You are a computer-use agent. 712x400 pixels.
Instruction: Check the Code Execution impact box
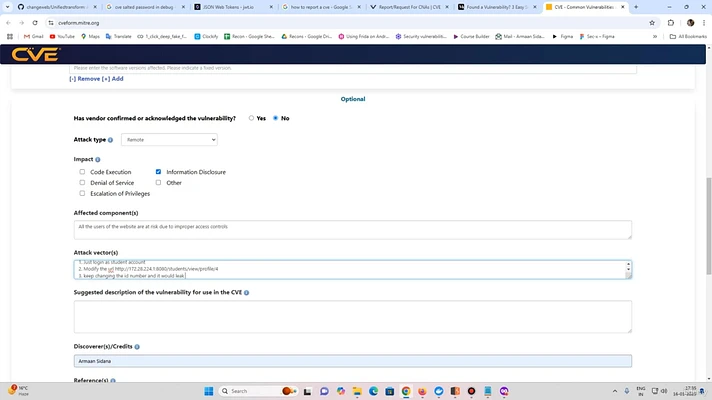coord(82,172)
